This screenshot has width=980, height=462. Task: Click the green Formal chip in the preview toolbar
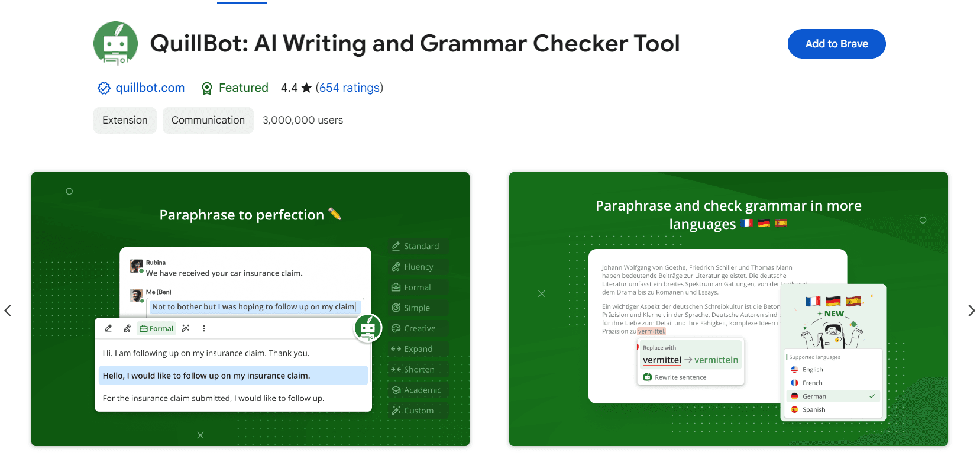(x=157, y=328)
